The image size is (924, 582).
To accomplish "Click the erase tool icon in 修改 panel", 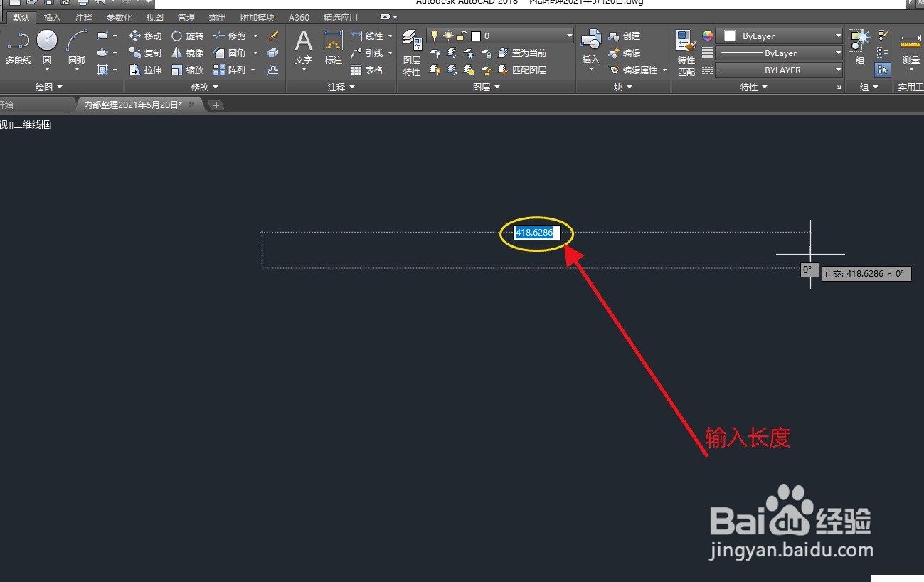I will click(x=272, y=36).
